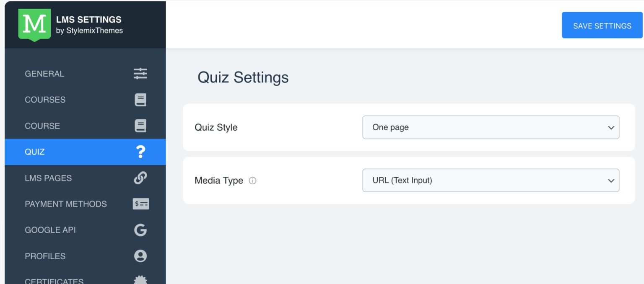Open LMS Pages via the link icon

(140, 178)
